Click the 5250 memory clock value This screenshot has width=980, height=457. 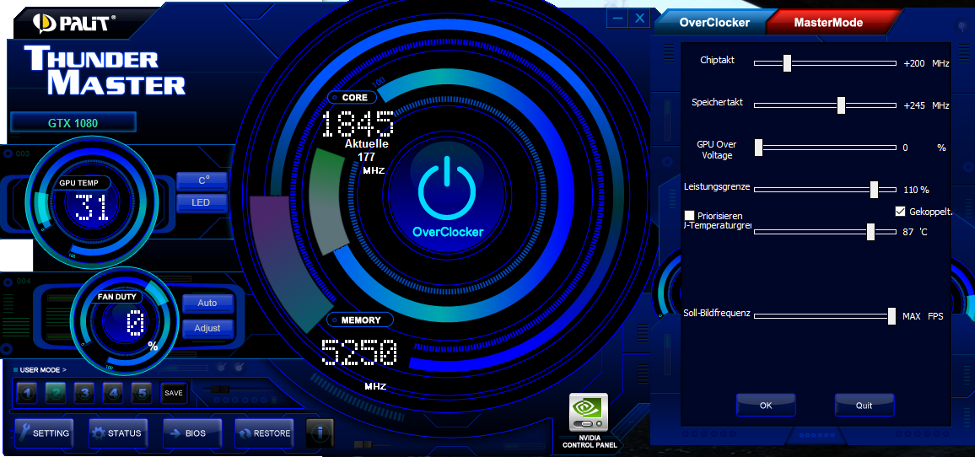359,352
